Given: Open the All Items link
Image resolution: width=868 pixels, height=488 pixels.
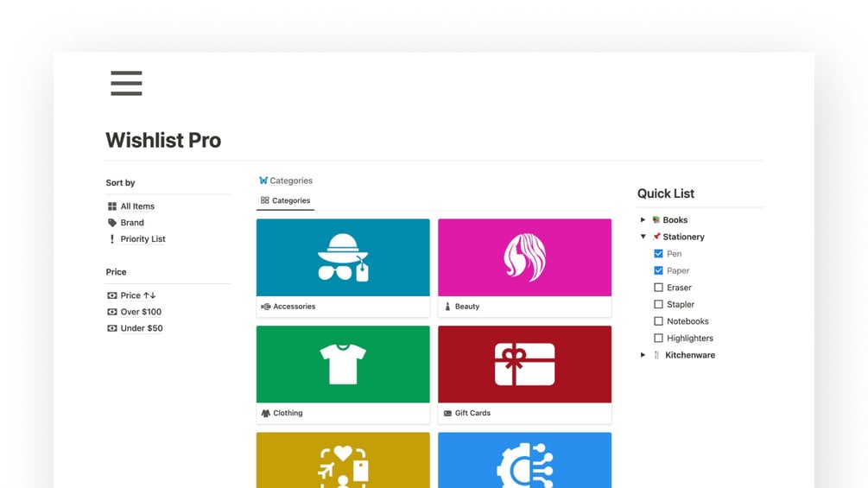Looking at the screenshot, I should 137,206.
